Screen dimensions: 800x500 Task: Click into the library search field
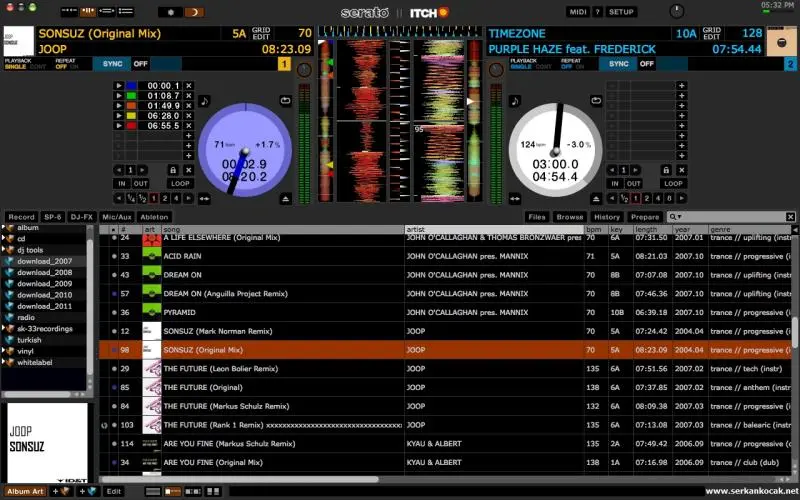(732, 217)
